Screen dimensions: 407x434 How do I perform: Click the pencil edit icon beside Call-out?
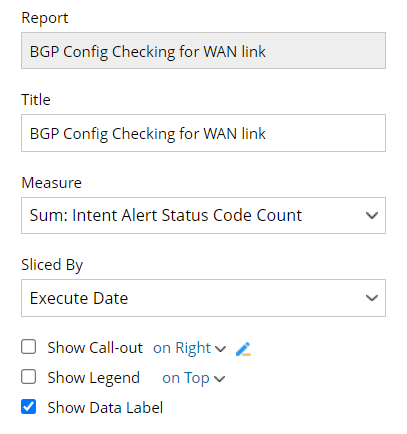243,349
